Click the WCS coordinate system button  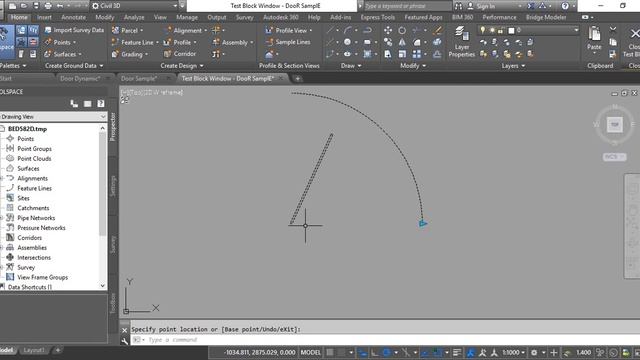614,157
